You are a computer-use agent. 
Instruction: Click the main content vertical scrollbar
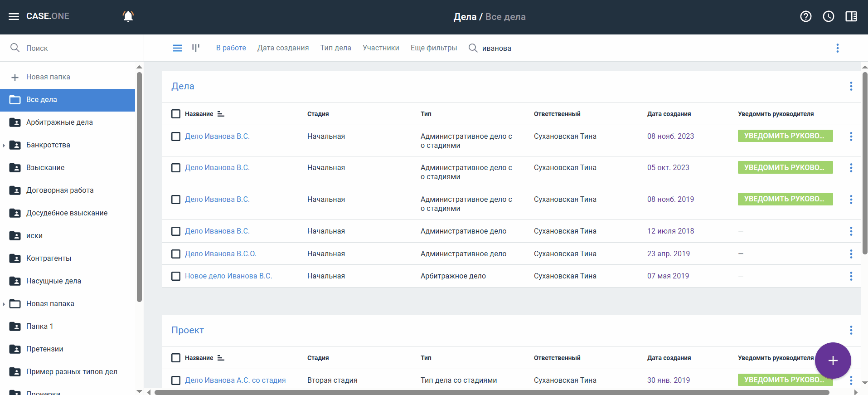point(865,163)
